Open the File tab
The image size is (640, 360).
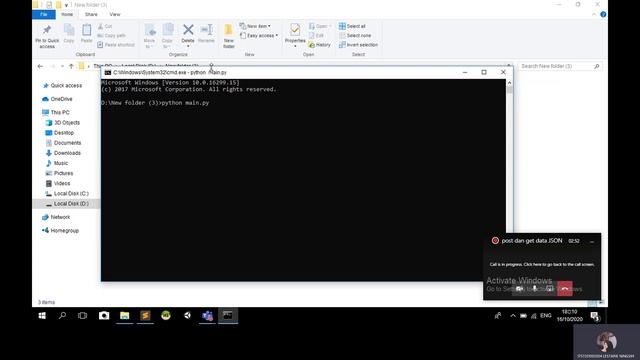tap(44, 14)
